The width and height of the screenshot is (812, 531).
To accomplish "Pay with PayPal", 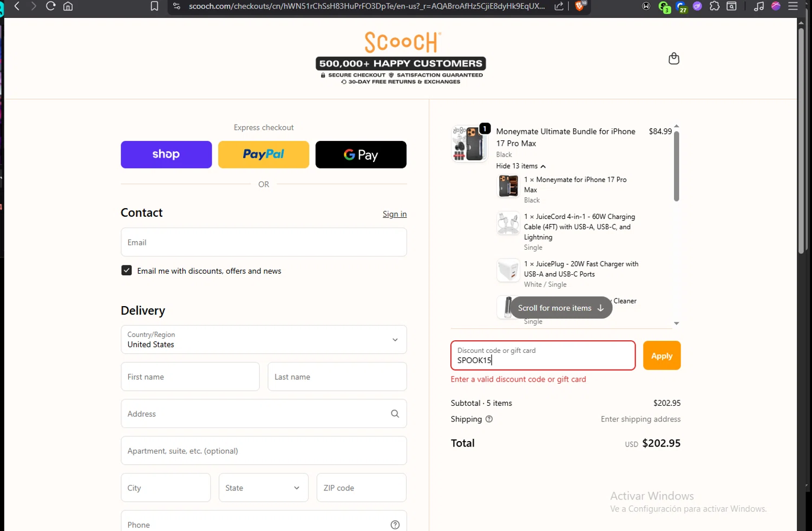I will [264, 154].
